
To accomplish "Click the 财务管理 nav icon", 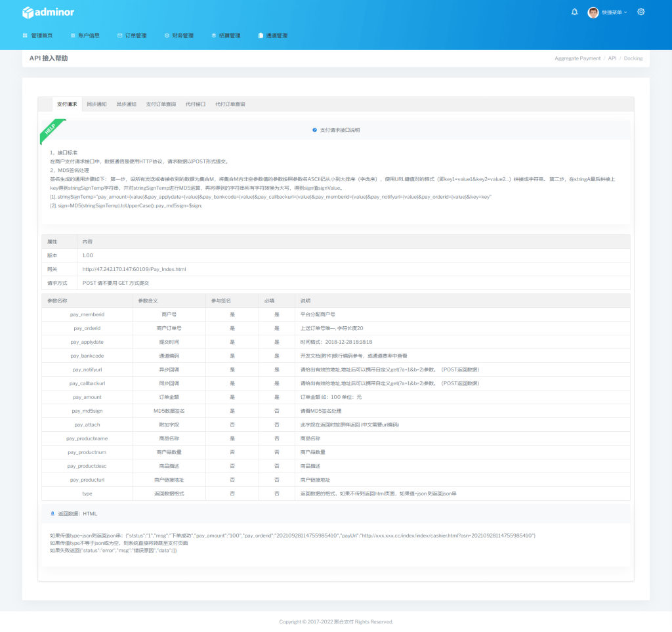I will pos(167,35).
